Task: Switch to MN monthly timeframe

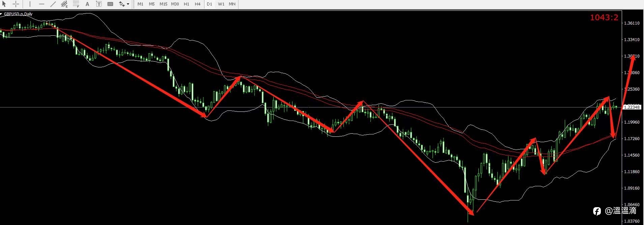Action: tap(232, 4)
